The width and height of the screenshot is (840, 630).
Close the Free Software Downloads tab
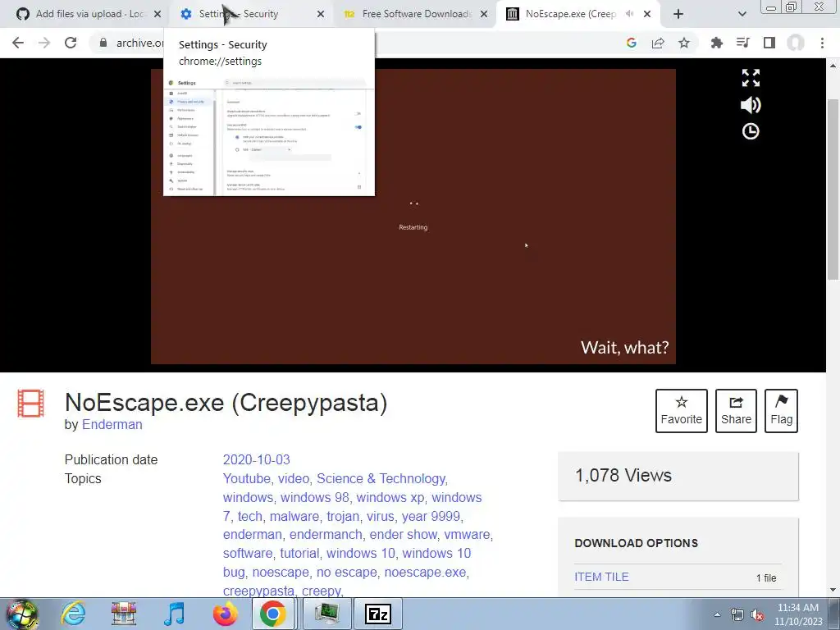(484, 14)
